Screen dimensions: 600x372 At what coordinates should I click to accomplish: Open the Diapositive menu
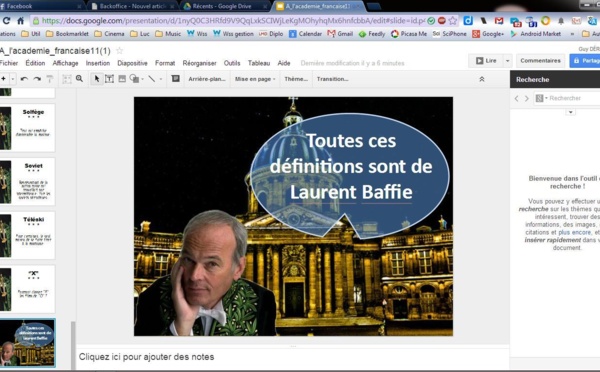coord(132,63)
